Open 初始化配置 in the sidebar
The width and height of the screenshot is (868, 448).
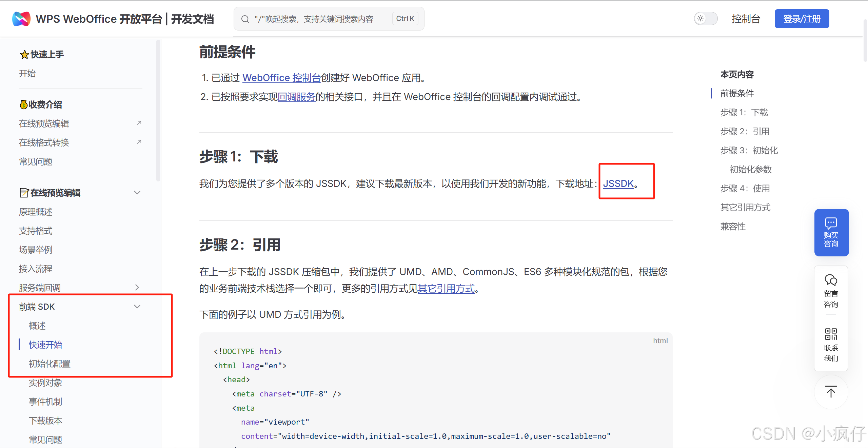coord(50,364)
